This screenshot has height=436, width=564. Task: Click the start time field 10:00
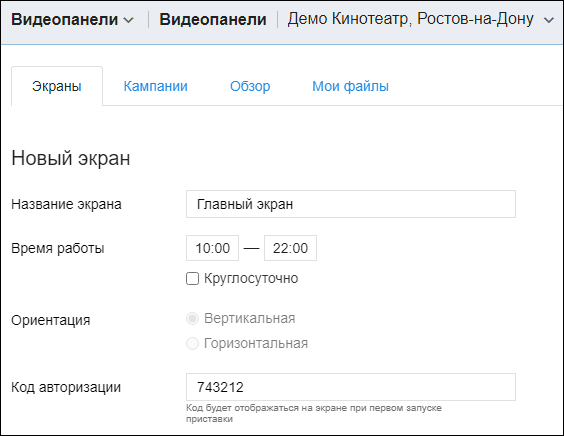212,248
